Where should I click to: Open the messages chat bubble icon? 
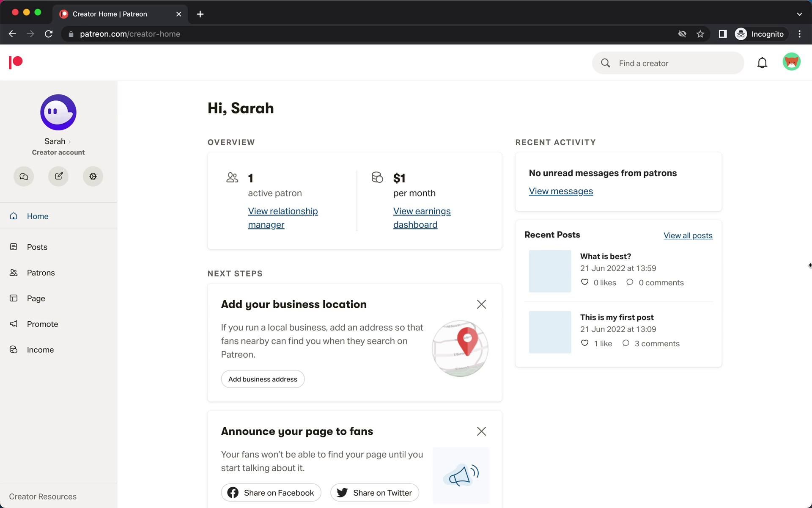(24, 177)
